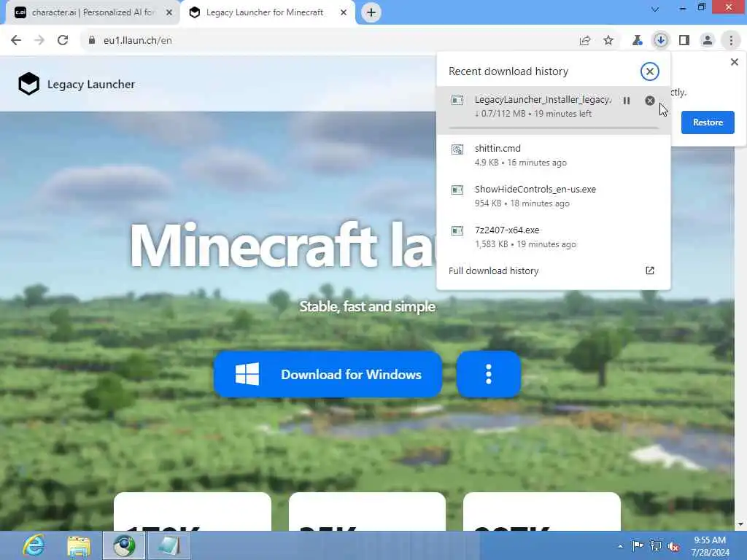Cancel the LegacyLauncher installer download
747x560 pixels.
650,101
